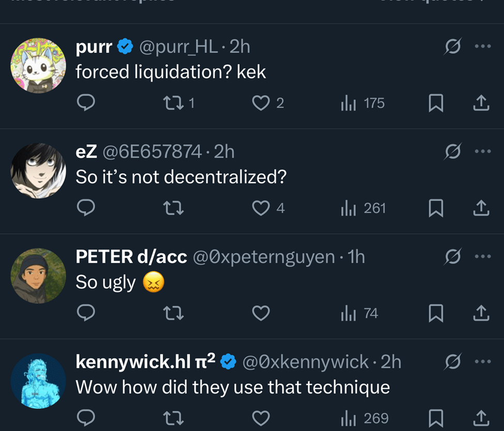Retweet PETER d/acc's So ugly post

pyautogui.click(x=173, y=313)
